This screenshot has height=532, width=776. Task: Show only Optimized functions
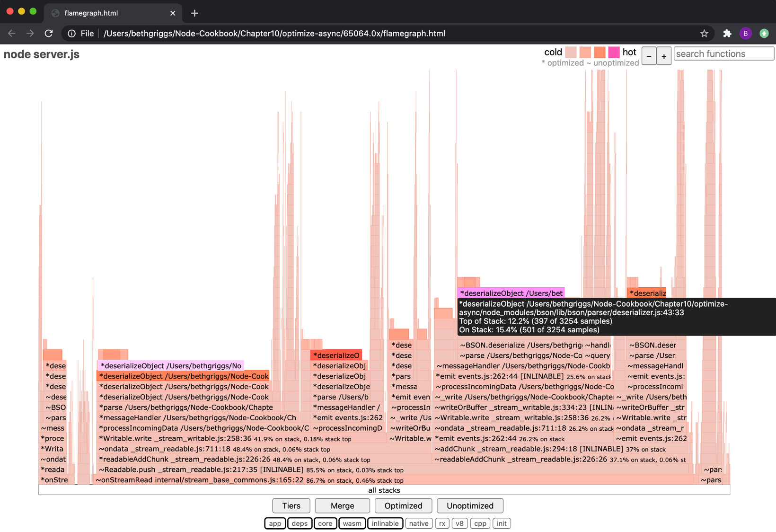click(403, 505)
